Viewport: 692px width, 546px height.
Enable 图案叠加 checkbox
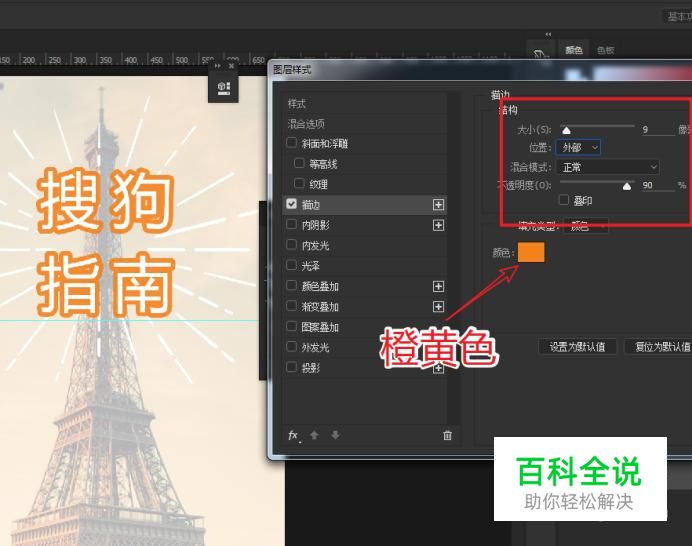(x=291, y=326)
